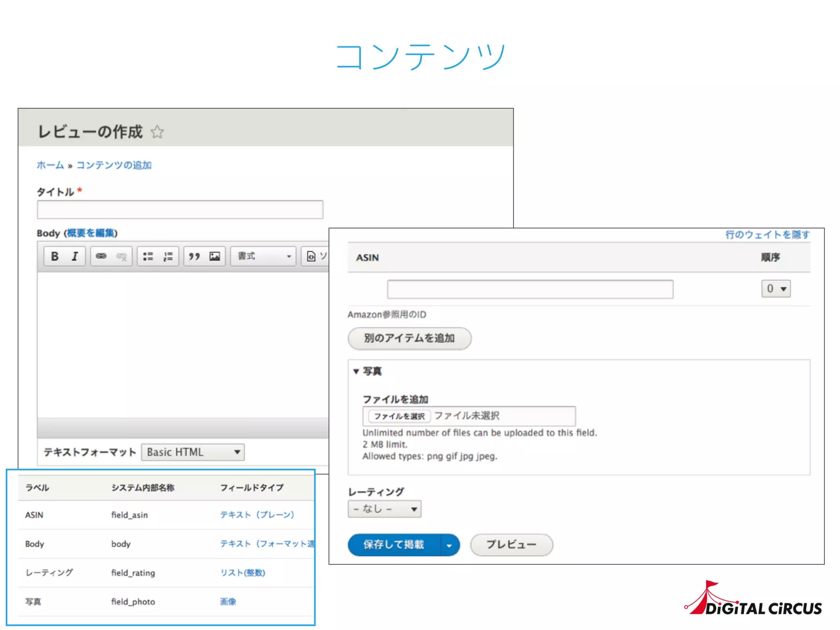Open the 書式 format dropdown
Image resolution: width=840 pixels, height=630 pixels.
click(263, 256)
